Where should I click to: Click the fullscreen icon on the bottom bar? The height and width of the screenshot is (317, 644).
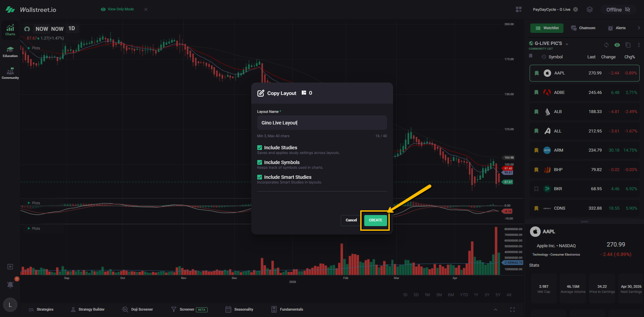coord(512,310)
